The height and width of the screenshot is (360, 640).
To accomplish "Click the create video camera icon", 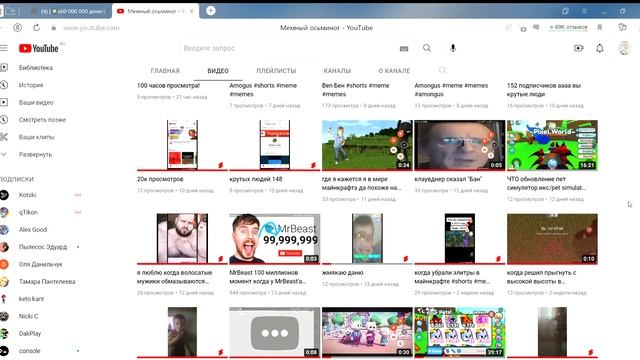I will point(579,48).
